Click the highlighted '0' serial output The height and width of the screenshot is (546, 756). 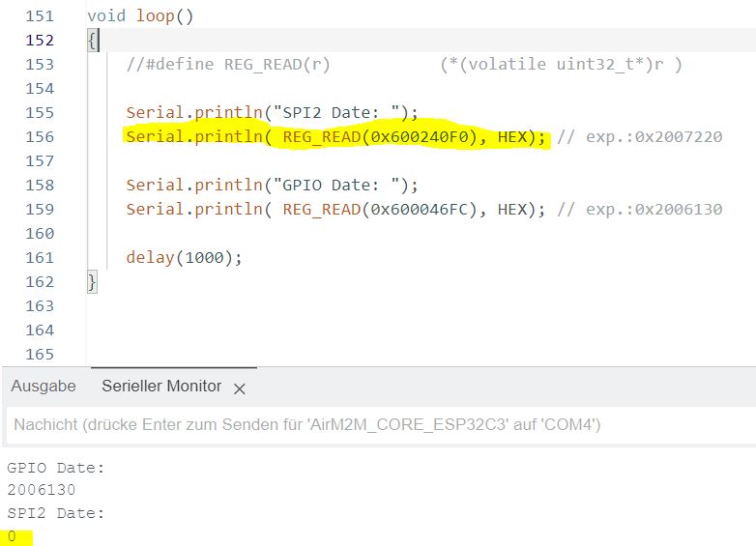12,536
